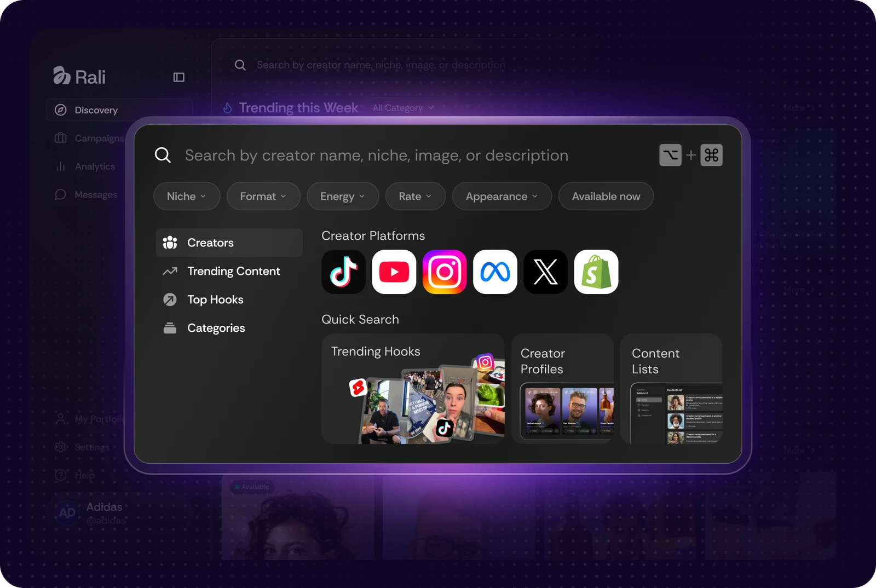Click Discovery compass icon in sidebar
876x588 pixels.
61,110
